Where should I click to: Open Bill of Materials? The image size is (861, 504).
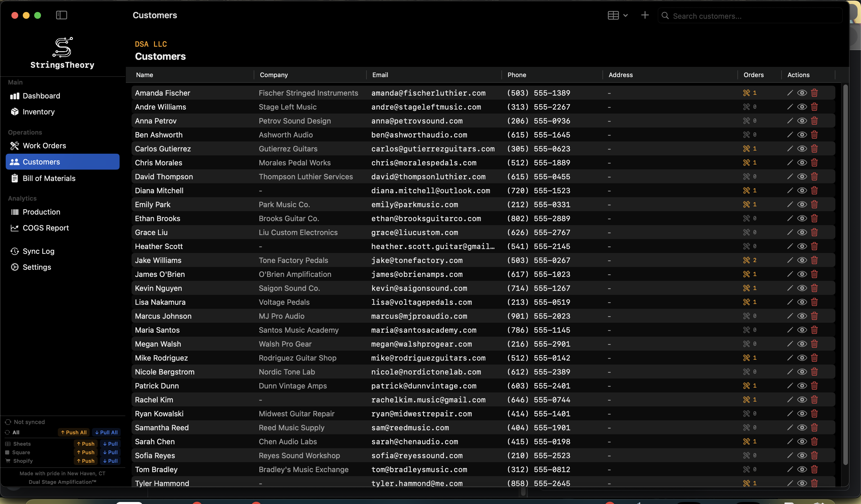point(49,178)
